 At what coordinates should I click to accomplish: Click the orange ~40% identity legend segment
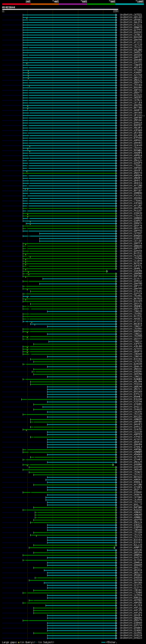pos(45,4)
